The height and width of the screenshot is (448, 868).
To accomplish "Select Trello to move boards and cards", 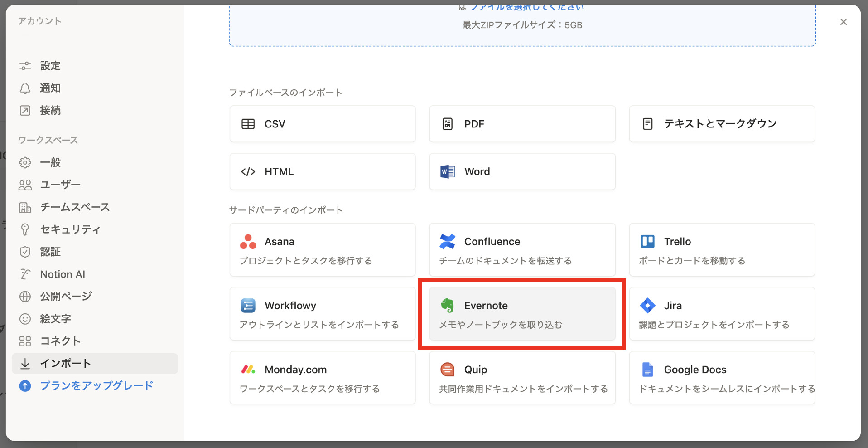I will 721,249.
